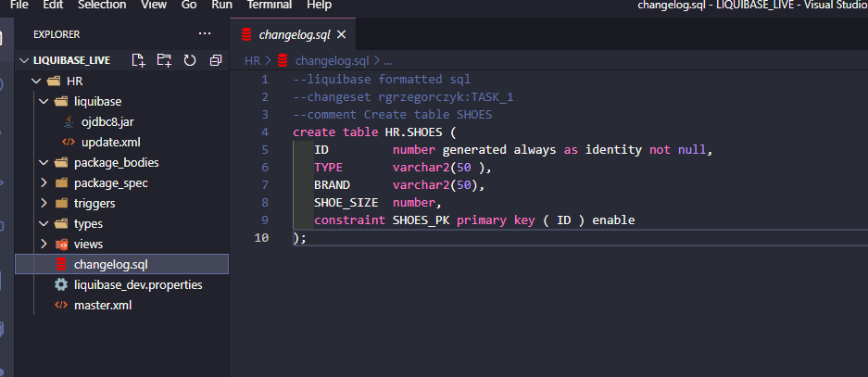The image size is (868, 377).
Task: Click the liquibase folder icon
Action: coord(61,102)
